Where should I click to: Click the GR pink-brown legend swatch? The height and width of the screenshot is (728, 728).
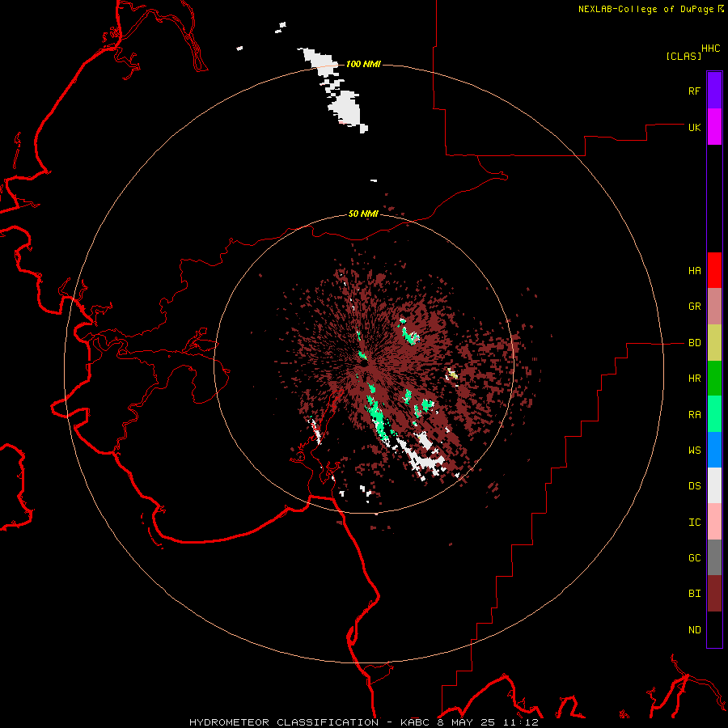coord(714,306)
